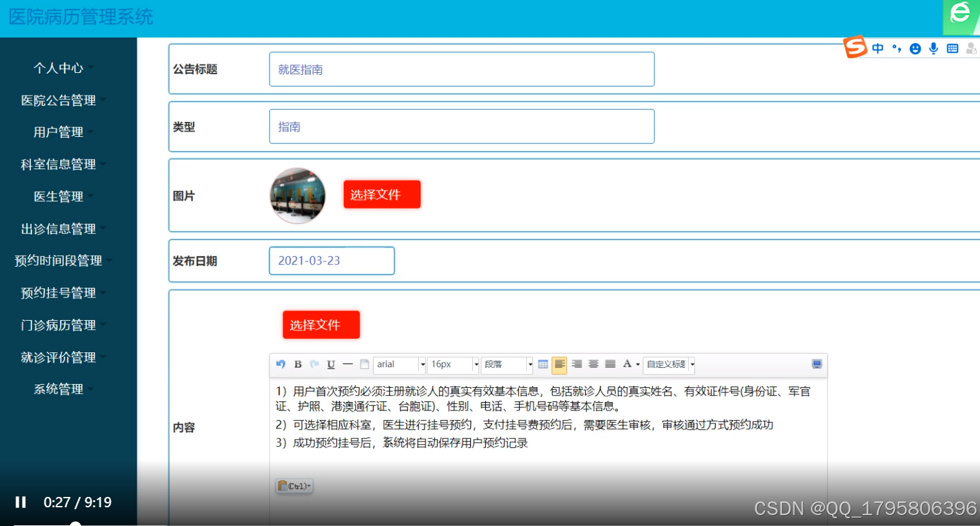Click the 公告标题 input field
Image resolution: width=980 pixels, height=526 pixels.
pyautogui.click(x=462, y=69)
